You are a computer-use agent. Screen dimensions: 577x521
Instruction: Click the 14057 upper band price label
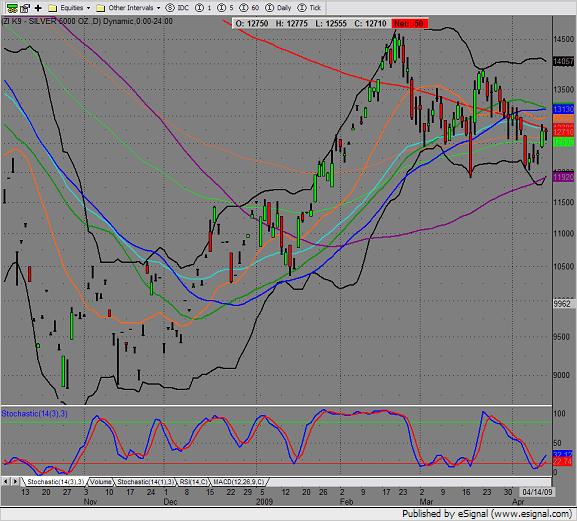click(x=563, y=61)
